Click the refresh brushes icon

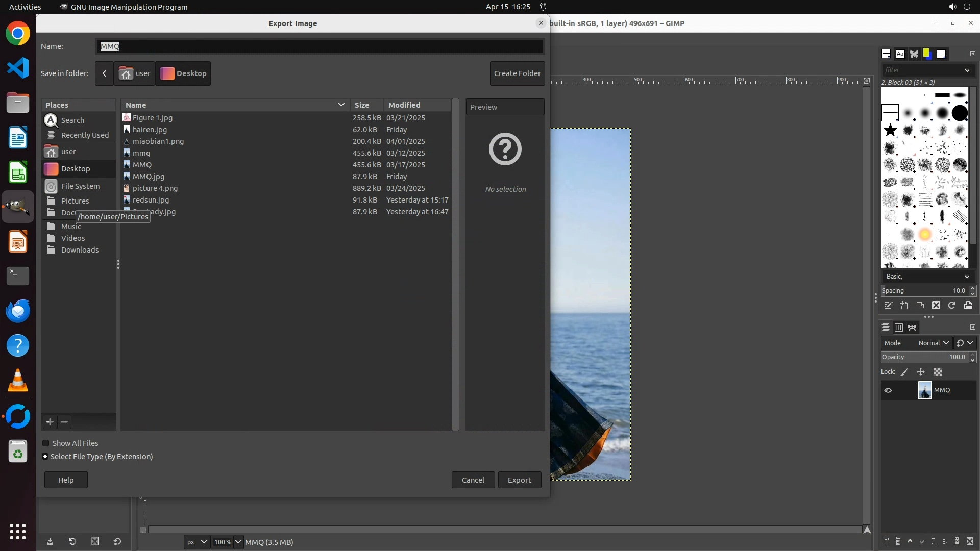(x=951, y=306)
